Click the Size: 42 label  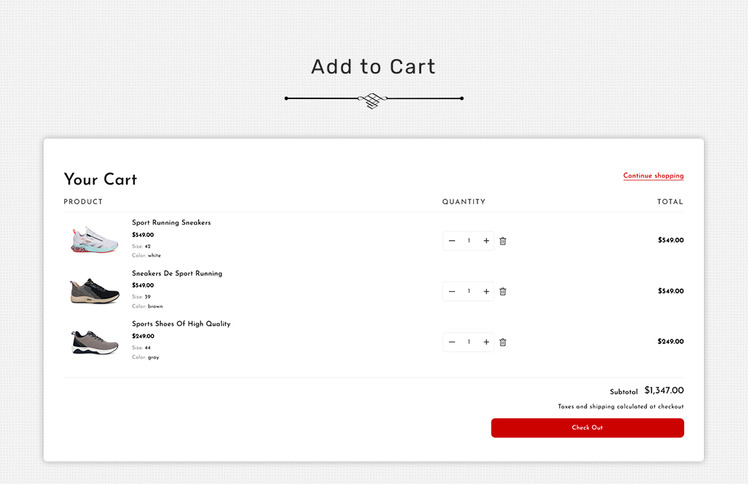tap(141, 247)
